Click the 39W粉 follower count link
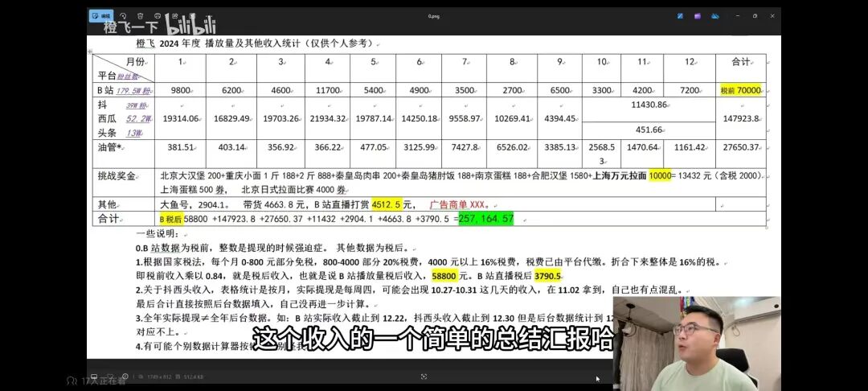The image size is (868, 391). click(x=137, y=105)
